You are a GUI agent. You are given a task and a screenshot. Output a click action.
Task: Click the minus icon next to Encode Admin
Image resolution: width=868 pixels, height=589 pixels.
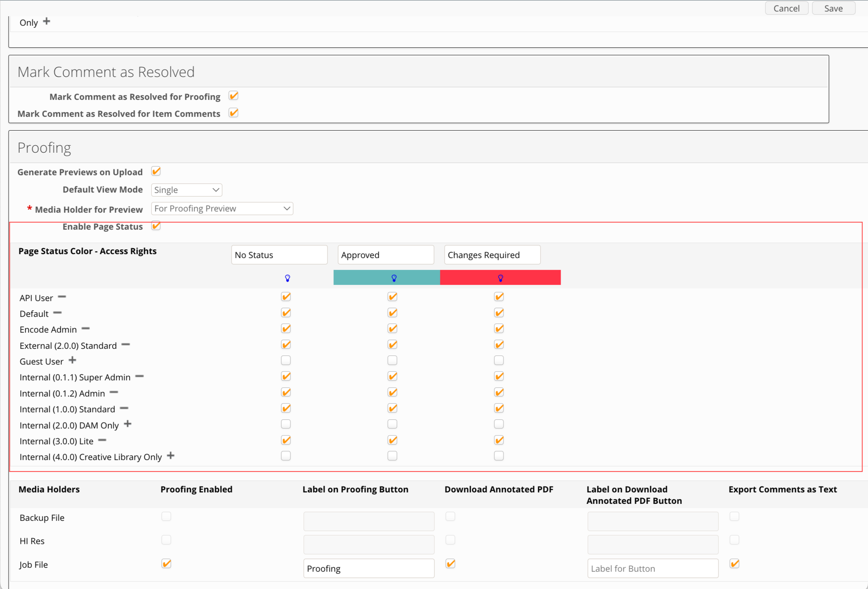click(86, 328)
